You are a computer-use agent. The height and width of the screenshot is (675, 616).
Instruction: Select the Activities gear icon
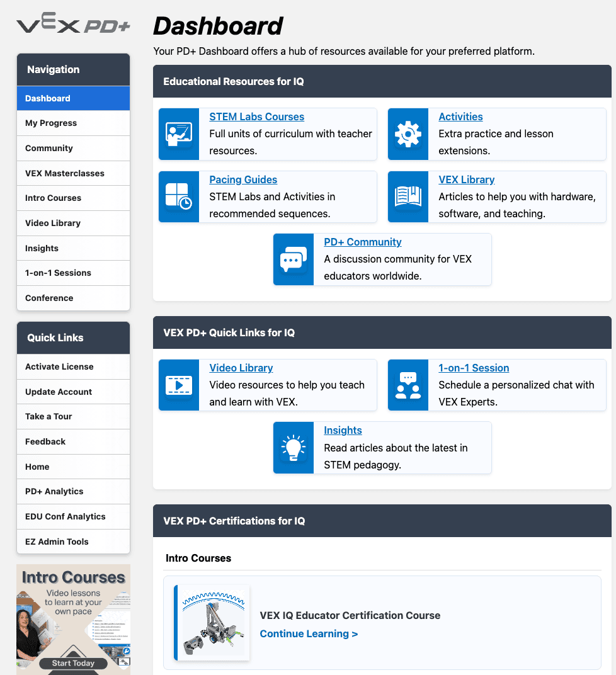pyautogui.click(x=408, y=134)
